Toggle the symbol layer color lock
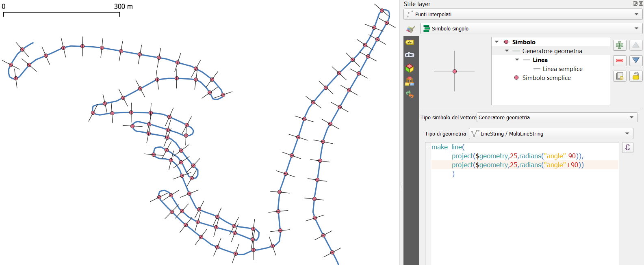Screen dimensions: 644x265 click(x=636, y=76)
